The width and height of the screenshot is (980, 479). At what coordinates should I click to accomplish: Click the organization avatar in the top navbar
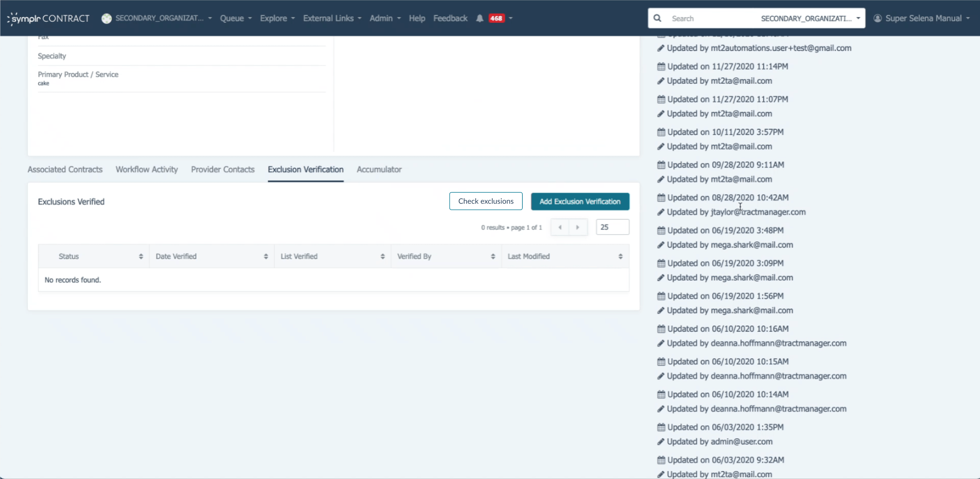[x=106, y=18]
